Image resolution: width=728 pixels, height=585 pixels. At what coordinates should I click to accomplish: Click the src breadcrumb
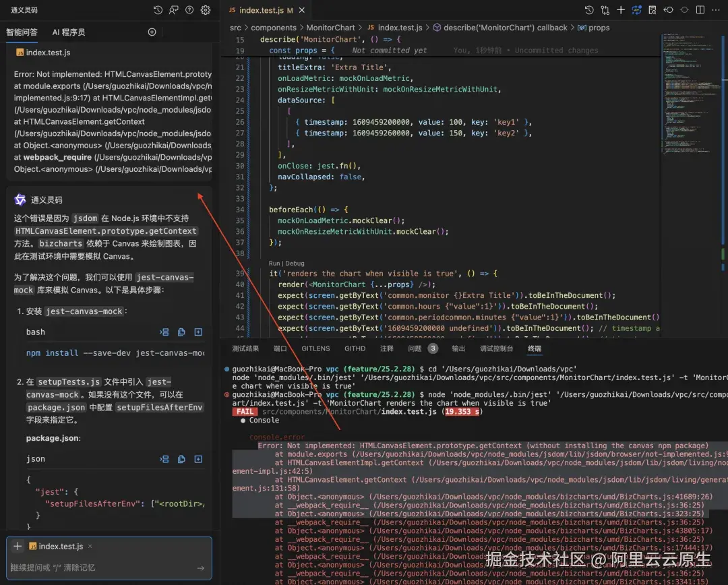pyautogui.click(x=235, y=28)
